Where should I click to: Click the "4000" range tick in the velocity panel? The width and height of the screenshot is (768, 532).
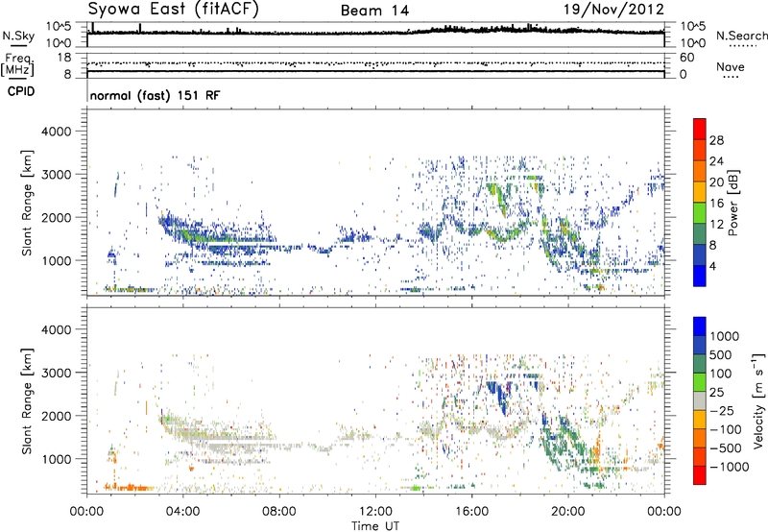[56, 329]
